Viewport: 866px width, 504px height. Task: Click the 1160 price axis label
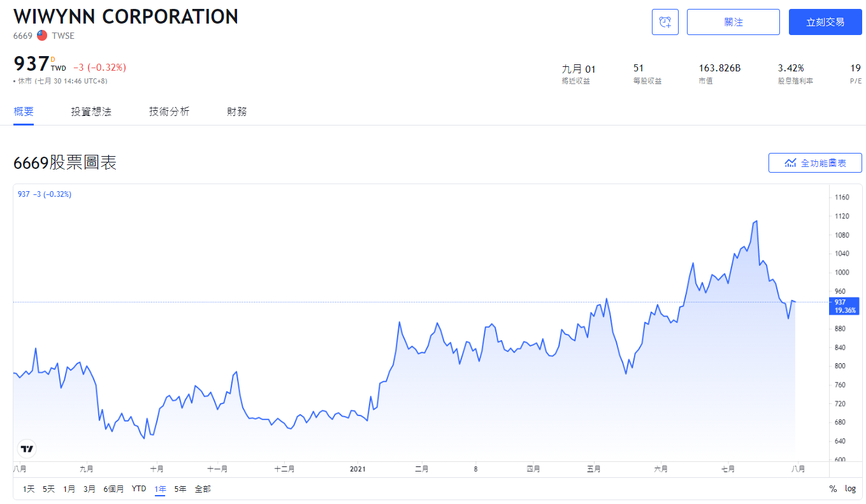tap(842, 198)
